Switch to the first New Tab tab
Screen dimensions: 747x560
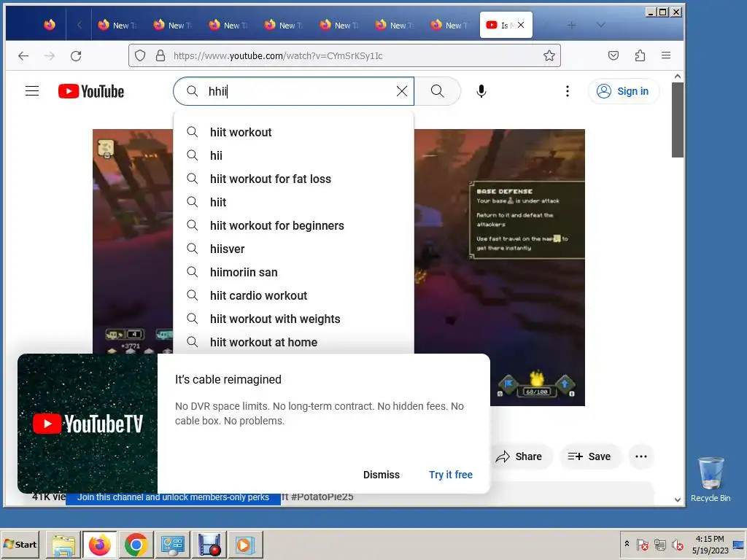coord(117,26)
